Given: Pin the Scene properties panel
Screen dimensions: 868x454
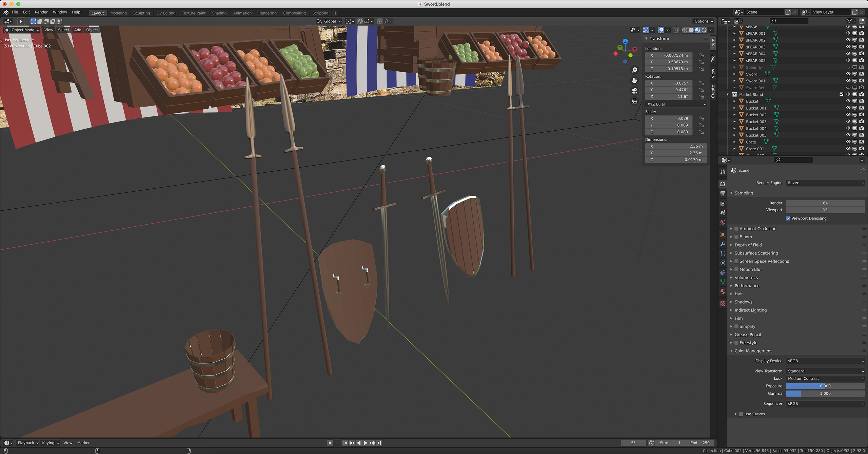Looking at the screenshot, I should pos(862,170).
